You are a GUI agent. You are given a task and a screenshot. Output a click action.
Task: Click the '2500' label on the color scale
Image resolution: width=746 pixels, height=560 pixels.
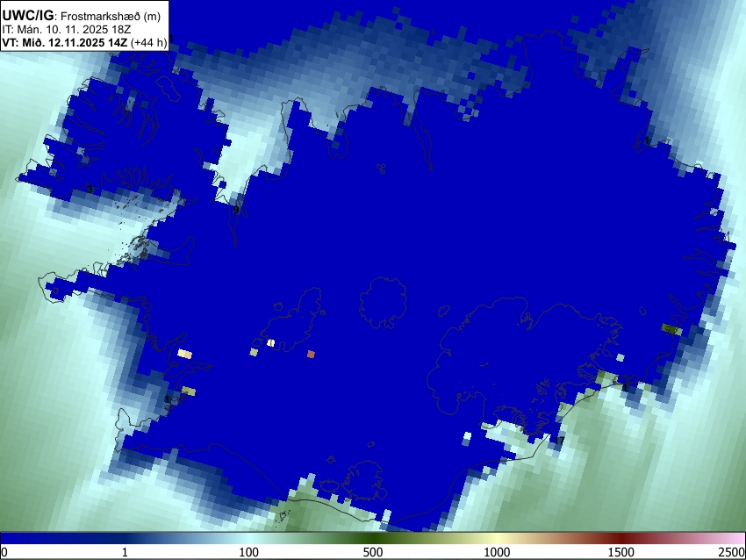pos(732,552)
